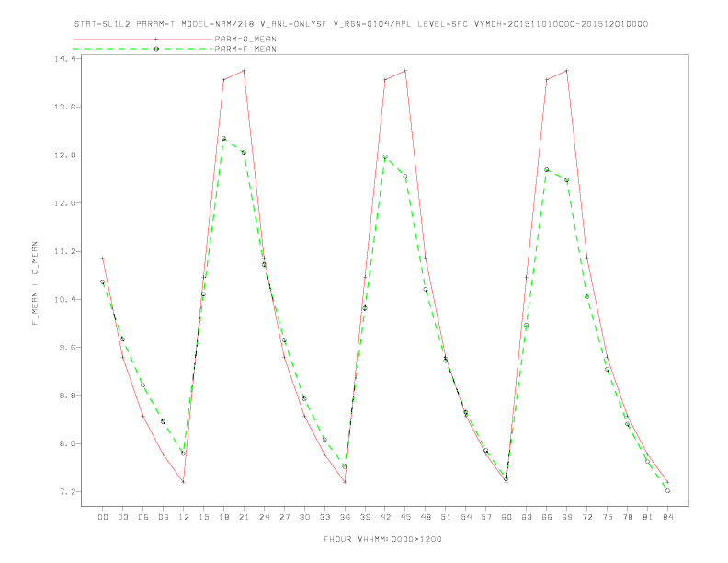Click the F_MEAN circle marker at hour 42
The image size is (728, 563).
point(385,157)
